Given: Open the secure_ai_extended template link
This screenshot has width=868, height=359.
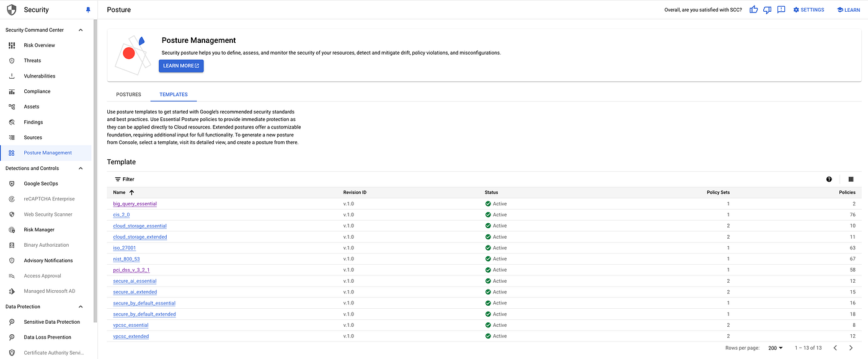Looking at the screenshot, I should tap(135, 292).
